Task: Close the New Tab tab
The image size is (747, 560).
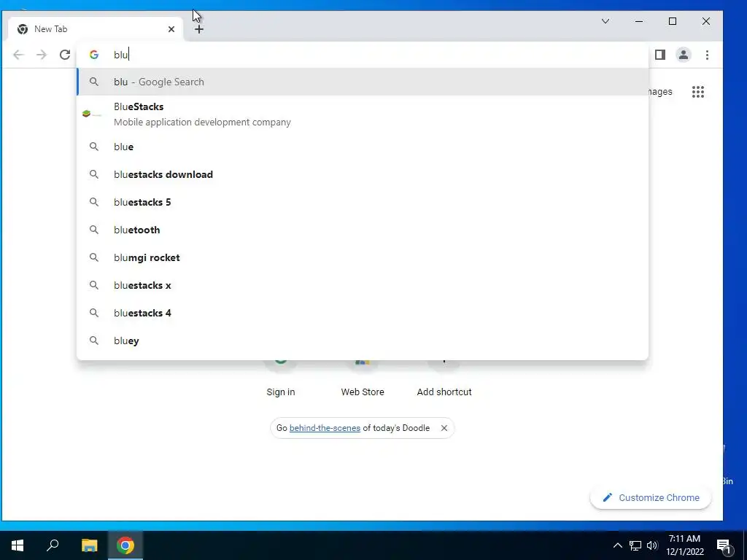Action: [x=171, y=29]
